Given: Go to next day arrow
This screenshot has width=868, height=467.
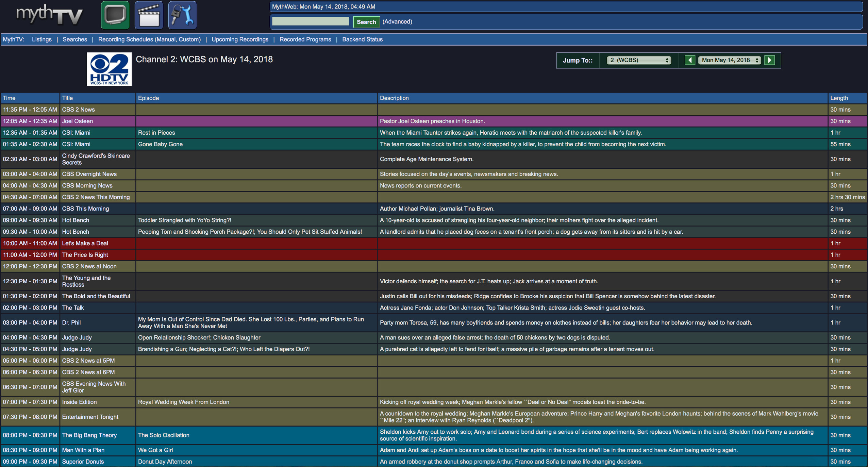Looking at the screenshot, I should (x=769, y=60).
